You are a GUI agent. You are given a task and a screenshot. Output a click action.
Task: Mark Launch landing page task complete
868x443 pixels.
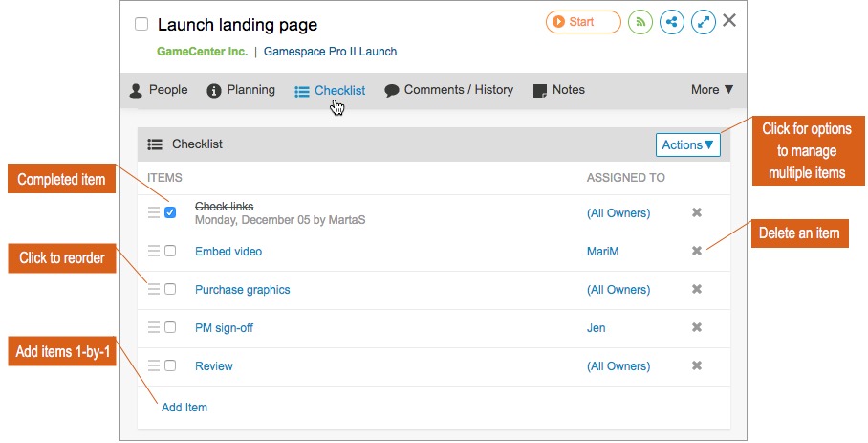click(141, 24)
